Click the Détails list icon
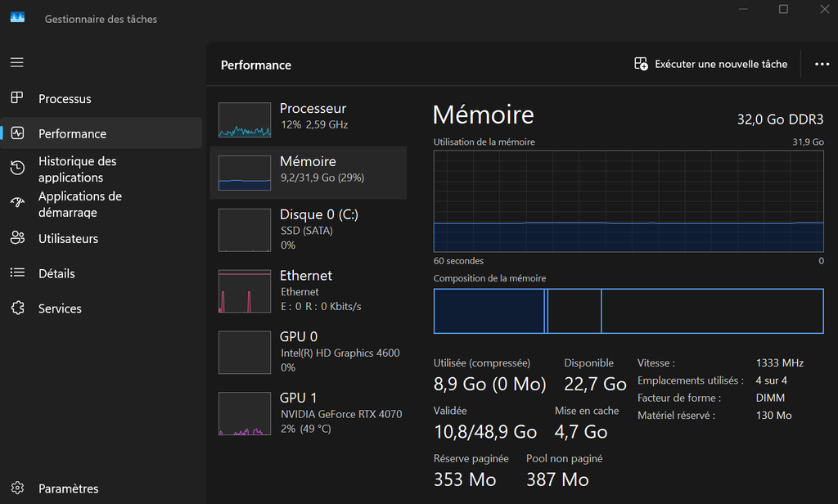Image resolution: width=838 pixels, height=504 pixels. 17,273
